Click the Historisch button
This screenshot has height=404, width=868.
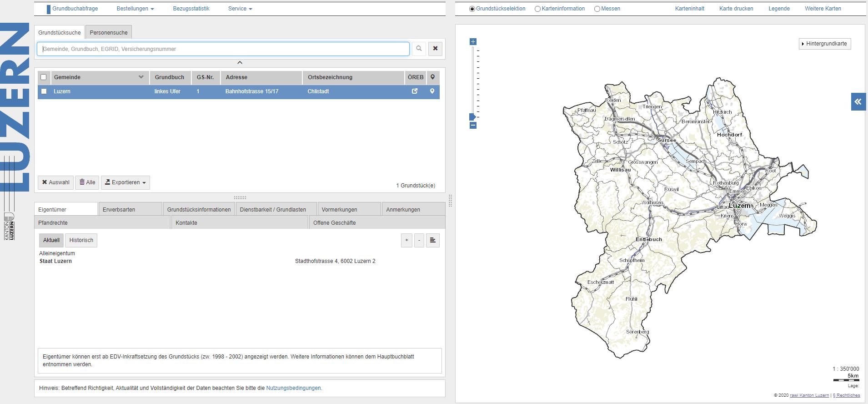tap(81, 240)
